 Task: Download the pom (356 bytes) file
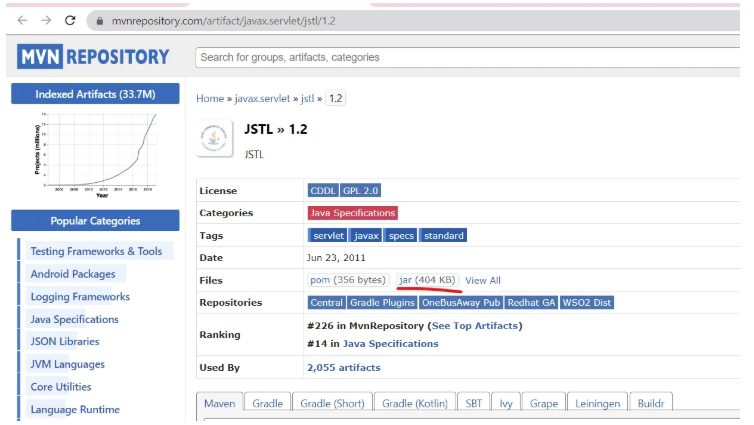tap(348, 280)
